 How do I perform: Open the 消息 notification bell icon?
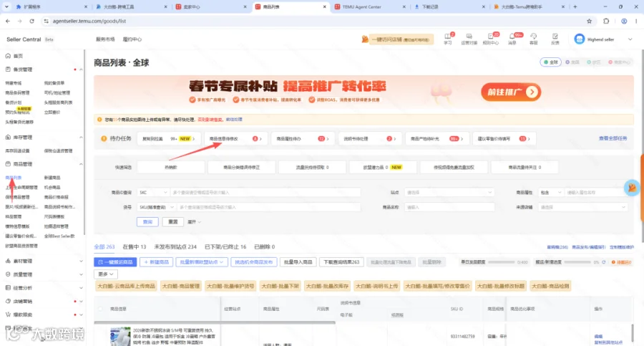coord(512,37)
